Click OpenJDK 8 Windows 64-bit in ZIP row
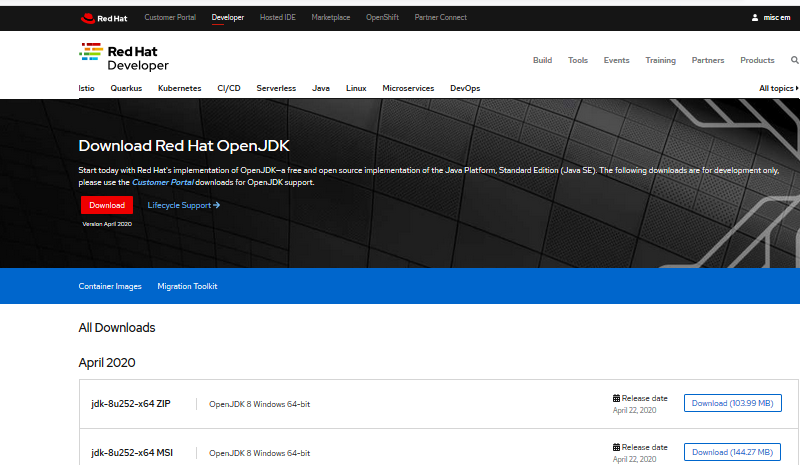The image size is (800, 465). coord(259,404)
